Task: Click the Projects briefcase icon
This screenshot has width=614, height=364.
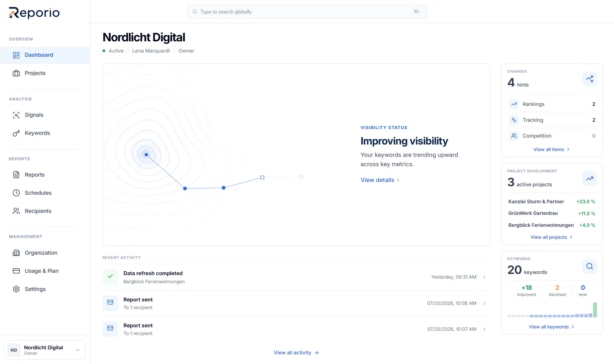Action: coord(16,73)
